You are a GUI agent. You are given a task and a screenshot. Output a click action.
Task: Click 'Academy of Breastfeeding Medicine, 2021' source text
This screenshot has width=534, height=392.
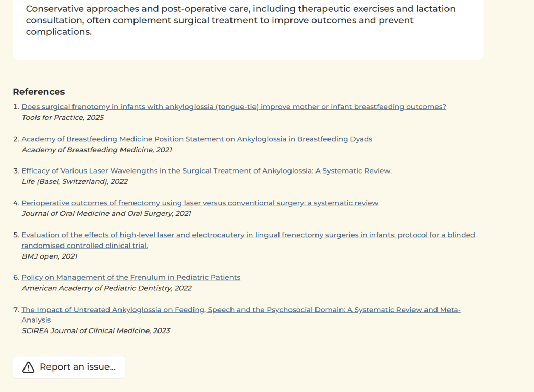96,150
